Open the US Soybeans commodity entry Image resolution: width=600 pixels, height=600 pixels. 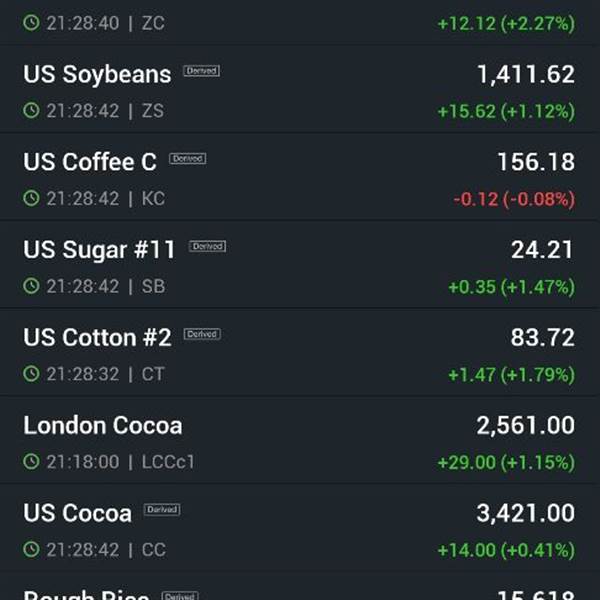(x=300, y=89)
